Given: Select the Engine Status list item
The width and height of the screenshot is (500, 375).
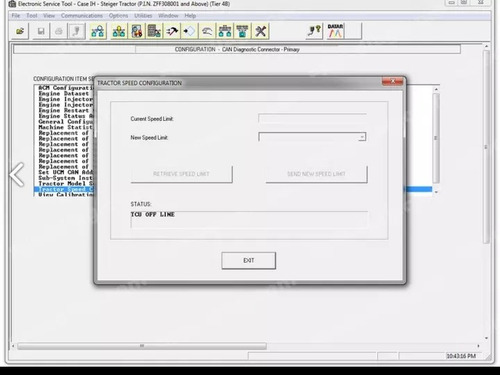Looking at the screenshot, I should click(x=66, y=116).
